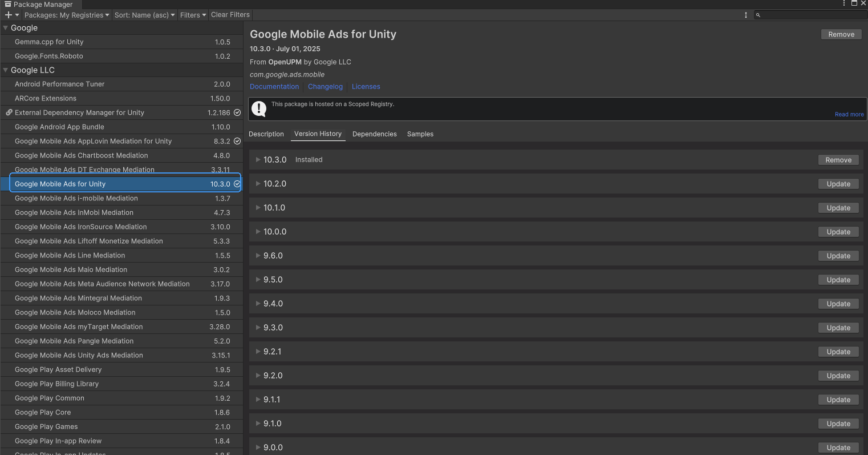Select Google Mobile Ads InMobi Mediation
Screen dimensions: 868x455
tap(121, 212)
